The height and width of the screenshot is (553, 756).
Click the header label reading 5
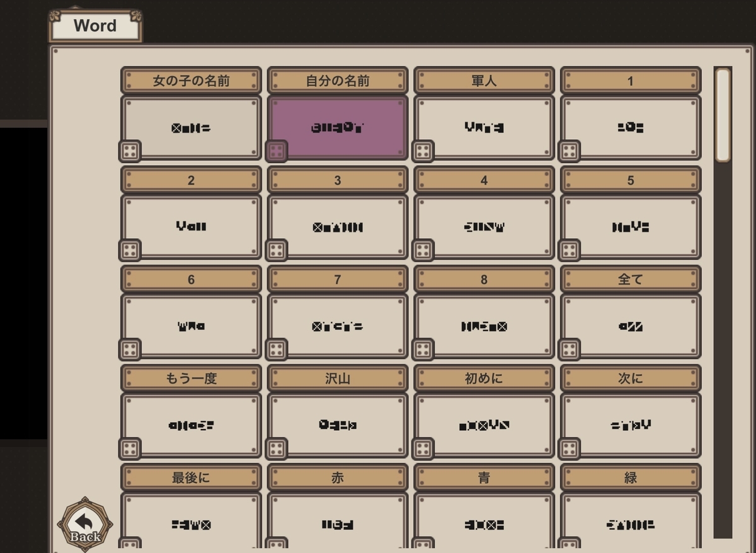click(x=631, y=180)
